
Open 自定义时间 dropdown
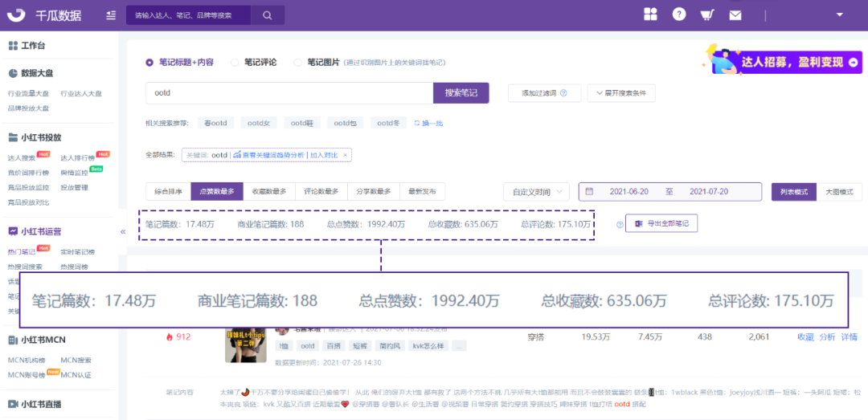pos(537,192)
